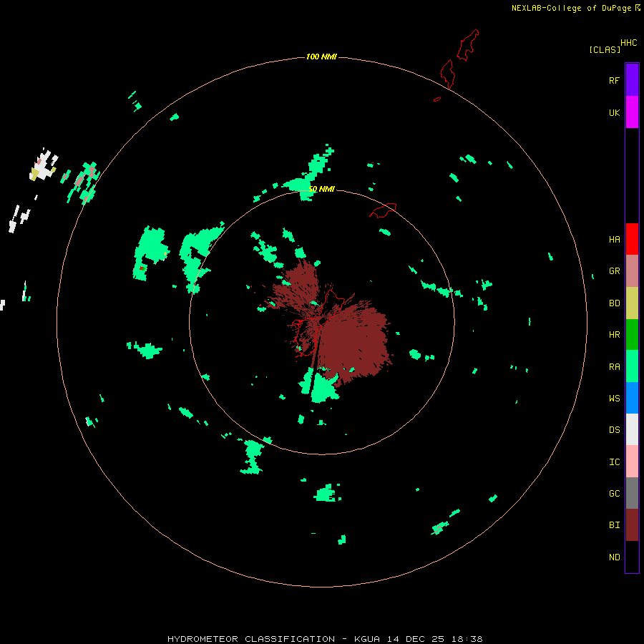The height and width of the screenshot is (644, 644).
Task: Click the 'RA' legend label
Action: pos(614,367)
